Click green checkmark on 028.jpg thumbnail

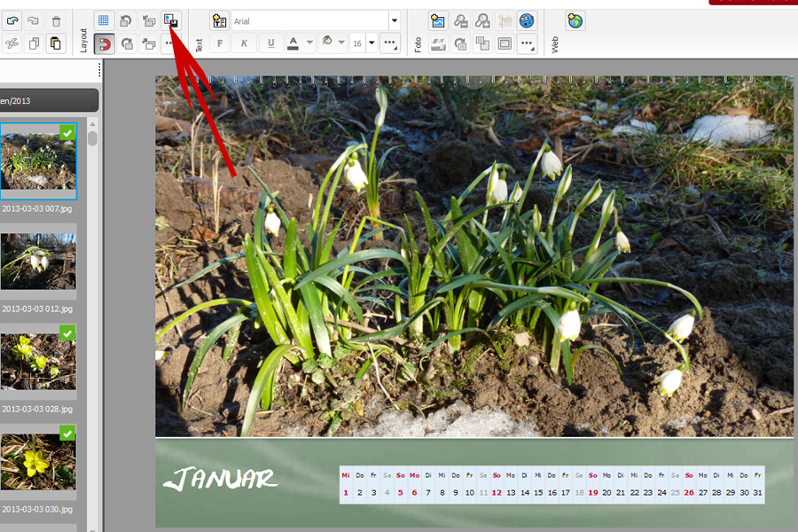[x=67, y=333]
